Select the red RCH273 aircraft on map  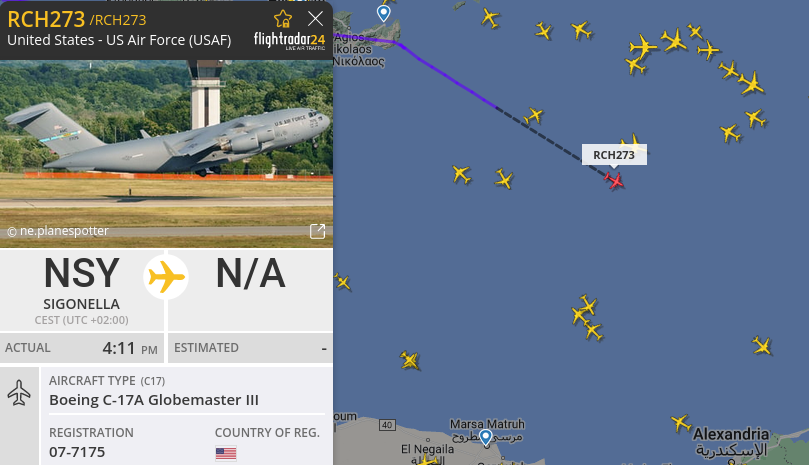[614, 181]
